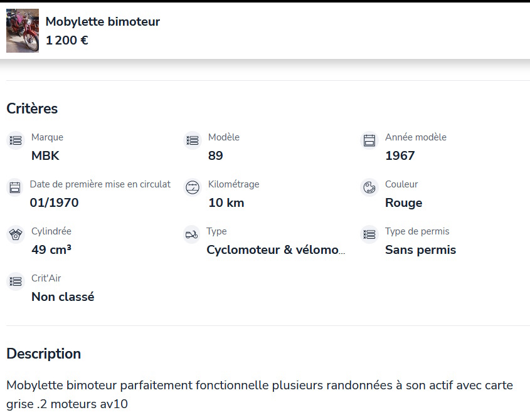The height and width of the screenshot is (420, 530).
Task: Click the Type motorcycle icon
Action: pyautogui.click(x=191, y=234)
